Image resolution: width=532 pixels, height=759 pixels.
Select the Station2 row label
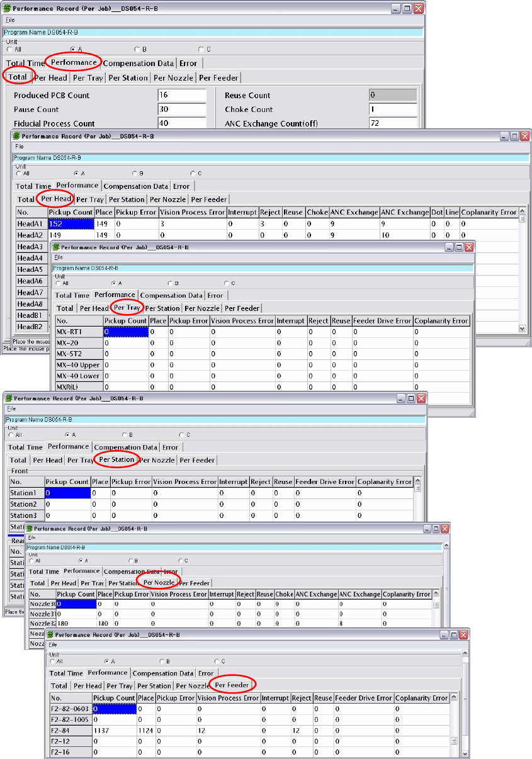pos(26,505)
